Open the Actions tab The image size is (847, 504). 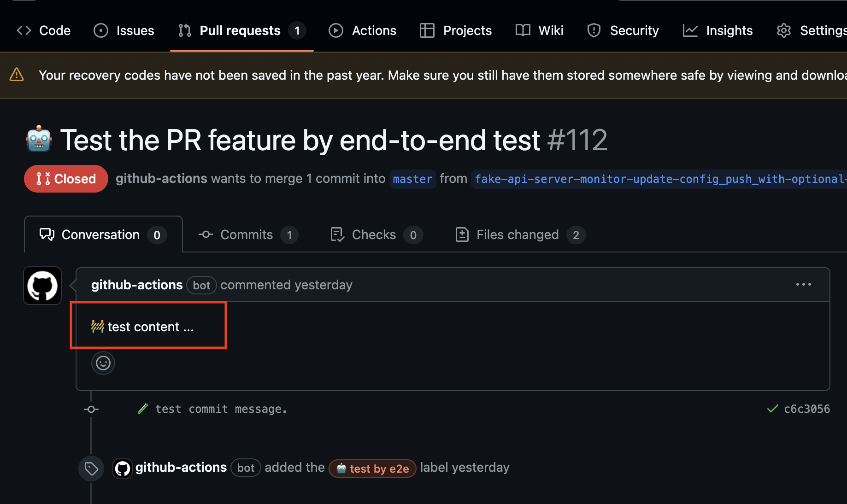(362, 30)
